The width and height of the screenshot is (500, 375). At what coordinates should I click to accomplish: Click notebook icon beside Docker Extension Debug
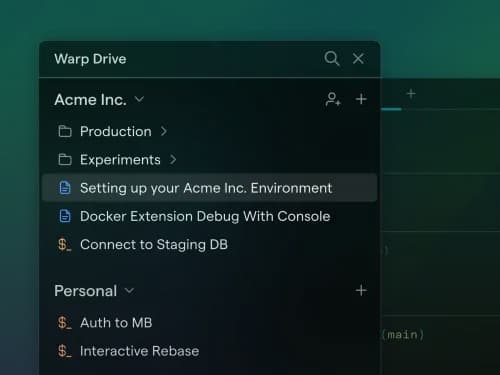(65, 216)
